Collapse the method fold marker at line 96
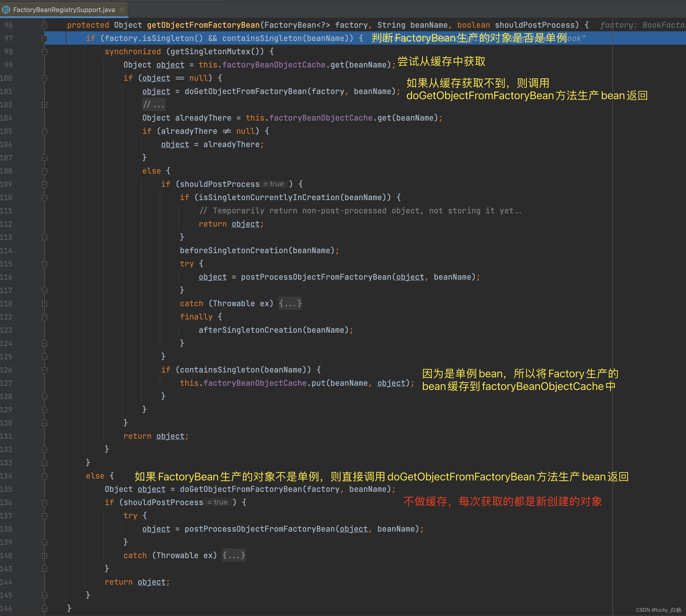This screenshot has width=686, height=616. [x=44, y=25]
